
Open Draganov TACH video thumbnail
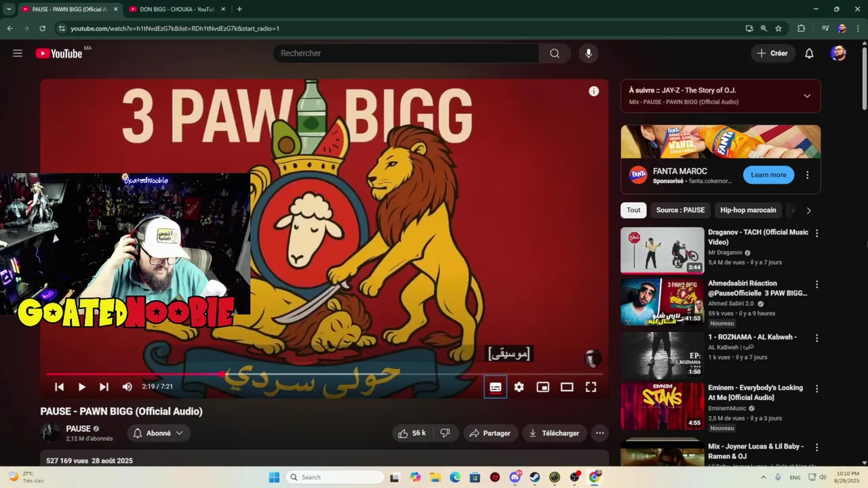pos(663,250)
